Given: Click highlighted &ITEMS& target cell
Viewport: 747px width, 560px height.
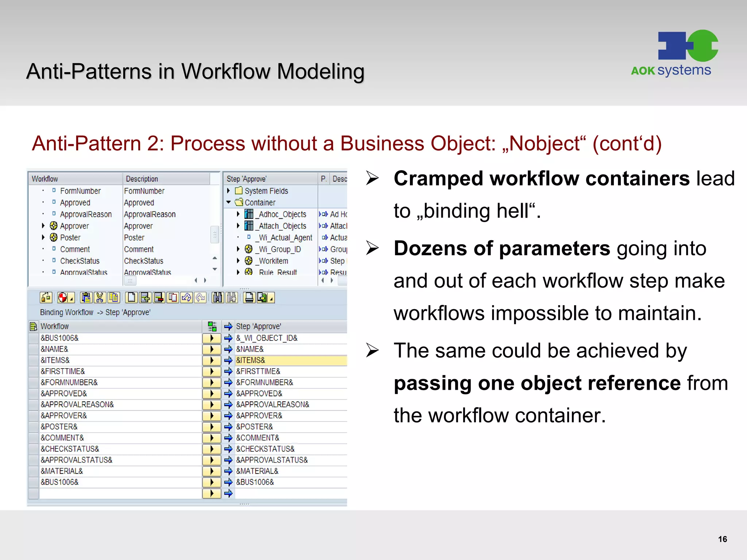Looking at the screenshot, I should pos(291,360).
